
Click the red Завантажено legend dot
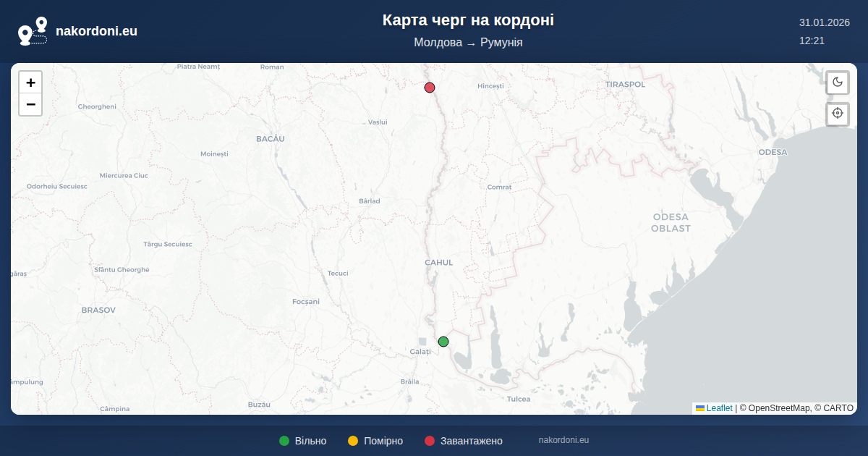click(430, 441)
